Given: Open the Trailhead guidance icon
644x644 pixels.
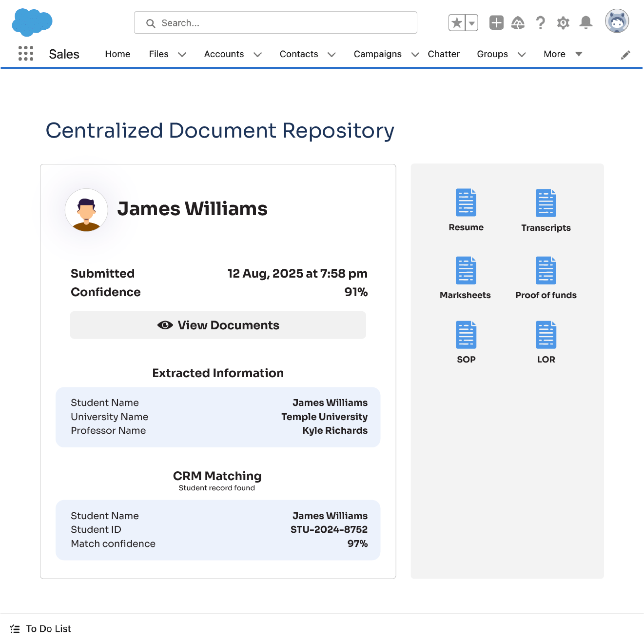Looking at the screenshot, I should (x=518, y=23).
